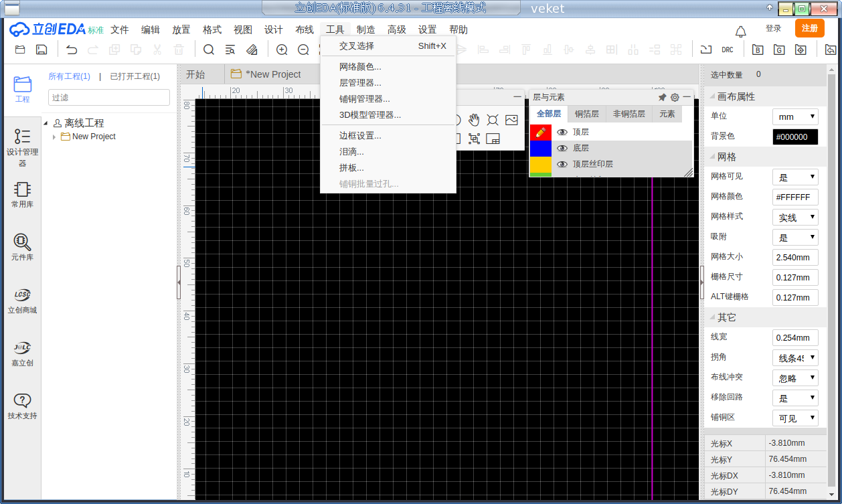
Task: Click 所有工程(1) link
Action: tap(70, 77)
